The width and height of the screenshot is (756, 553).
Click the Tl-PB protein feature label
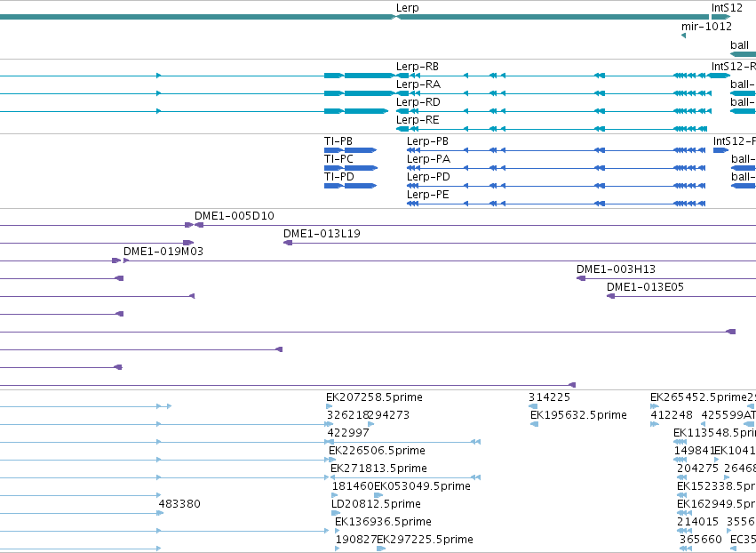pyautogui.click(x=338, y=141)
